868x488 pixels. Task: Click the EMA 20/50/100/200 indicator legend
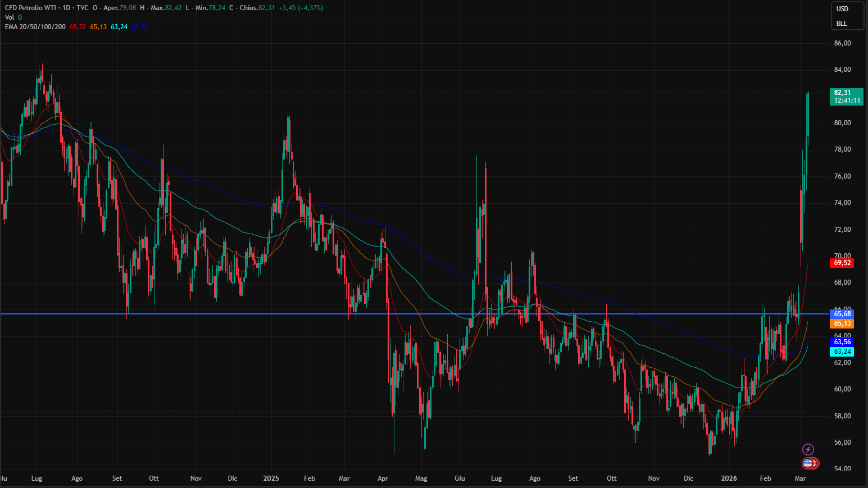[35, 27]
